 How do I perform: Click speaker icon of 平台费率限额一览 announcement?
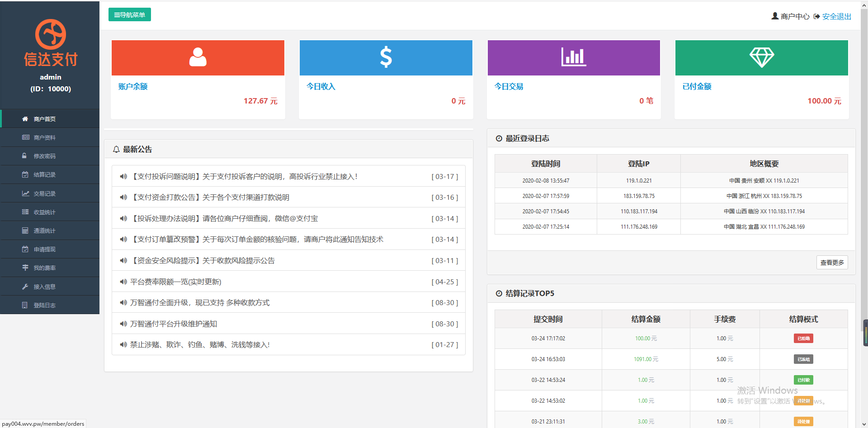123,282
